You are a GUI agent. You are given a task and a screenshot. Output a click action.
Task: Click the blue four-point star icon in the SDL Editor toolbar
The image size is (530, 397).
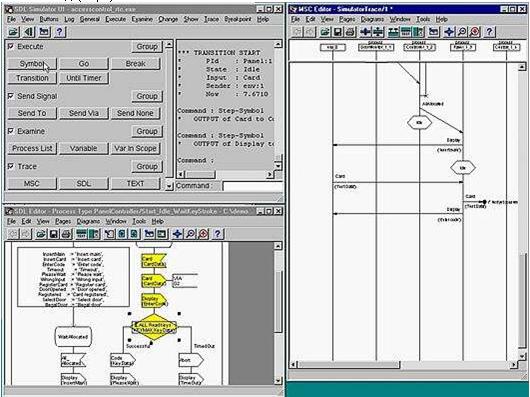(177, 234)
